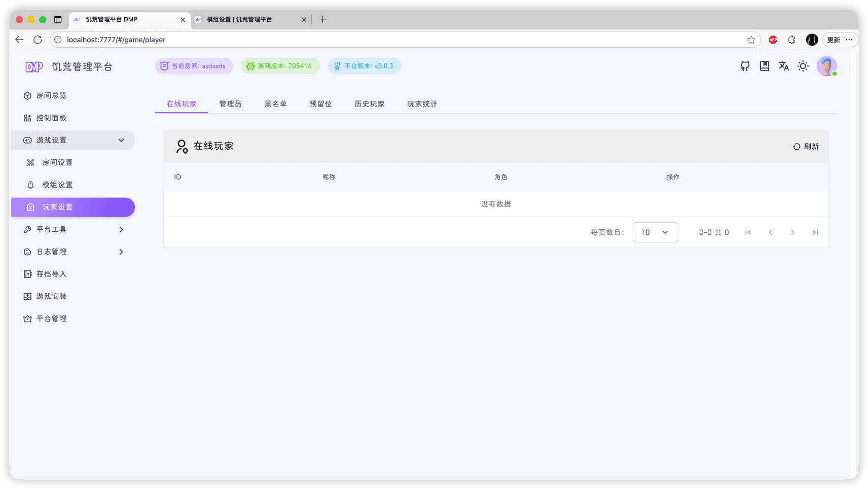
Task: Toggle the light/dark theme sun icon
Action: coord(803,66)
